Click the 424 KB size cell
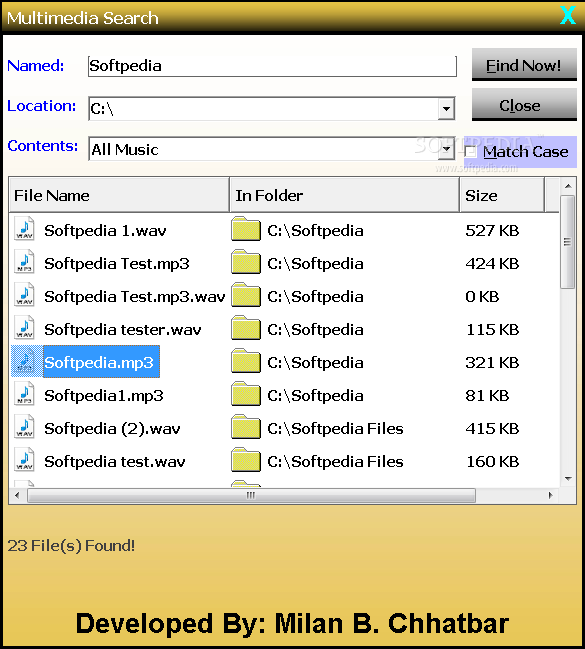Screen dimensions: 585x649 (492, 264)
